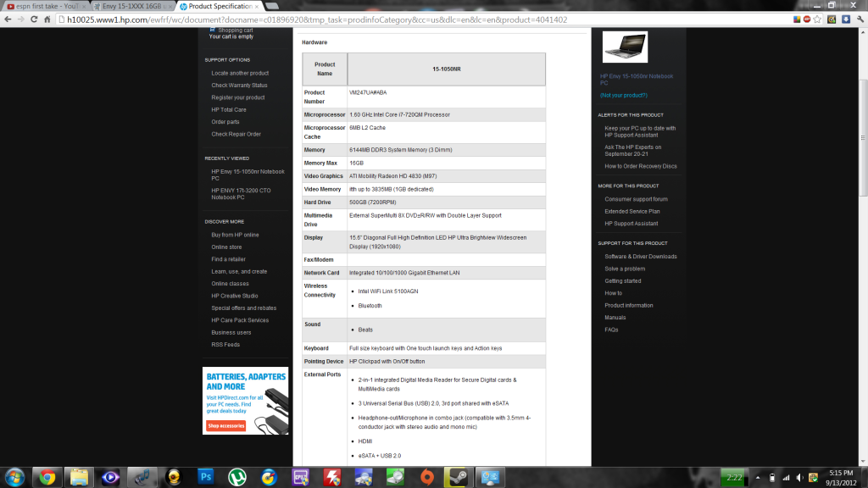Open the Online store link

coord(226,247)
